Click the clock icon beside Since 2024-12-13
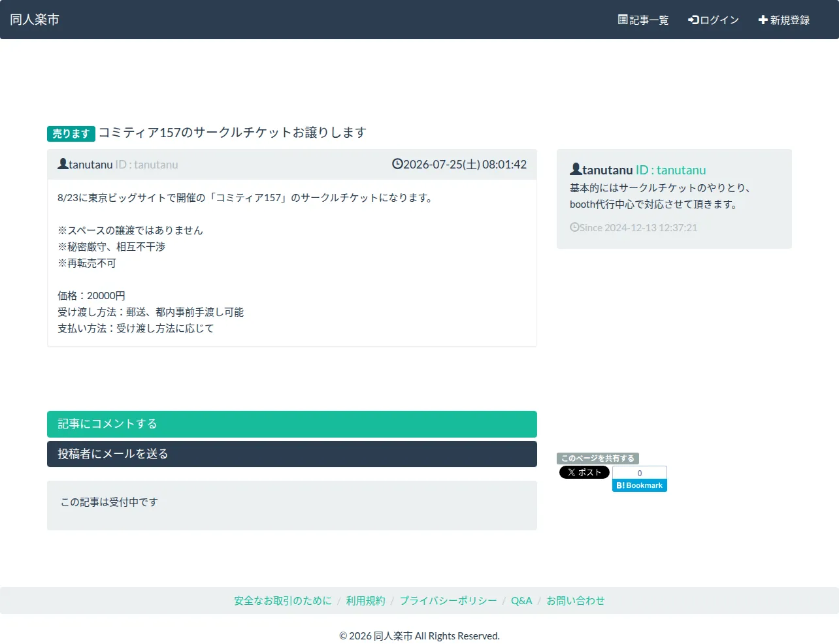 pyautogui.click(x=574, y=227)
